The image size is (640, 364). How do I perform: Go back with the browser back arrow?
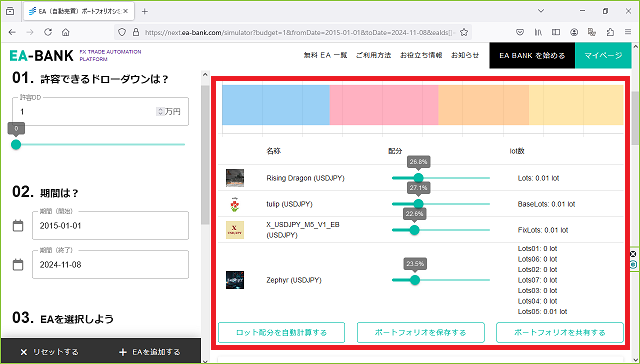coord(12,32)
